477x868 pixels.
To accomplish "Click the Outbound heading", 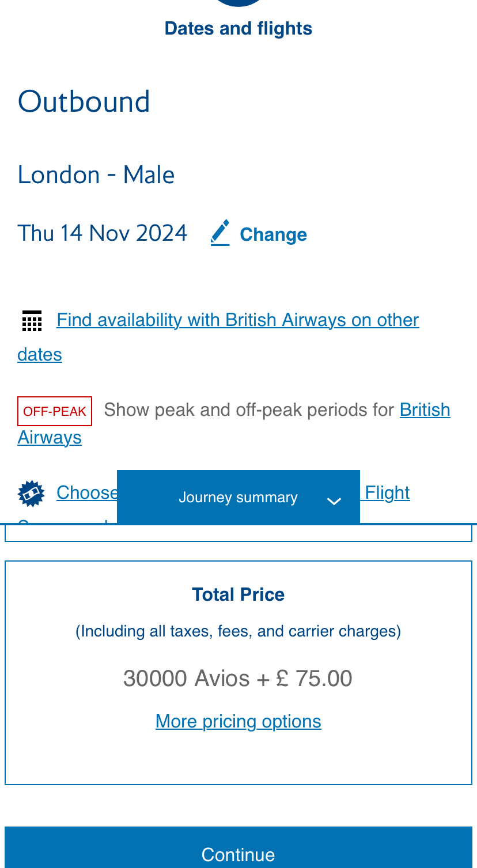I will 84,102.
